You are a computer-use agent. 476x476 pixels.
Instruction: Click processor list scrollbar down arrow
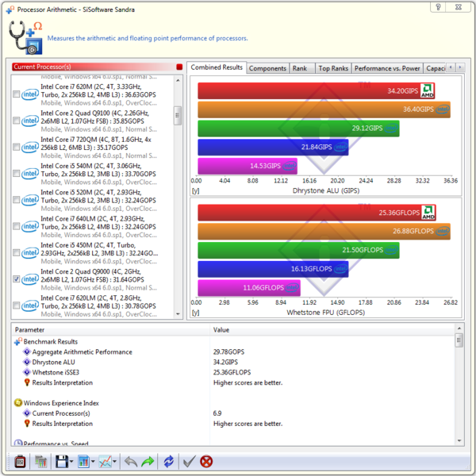coord(178,314)
